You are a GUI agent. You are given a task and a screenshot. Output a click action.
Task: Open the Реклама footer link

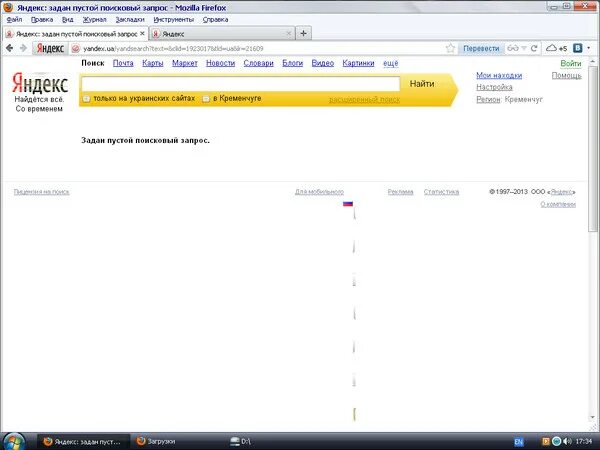pyautogui.click(x=400, y=192)
